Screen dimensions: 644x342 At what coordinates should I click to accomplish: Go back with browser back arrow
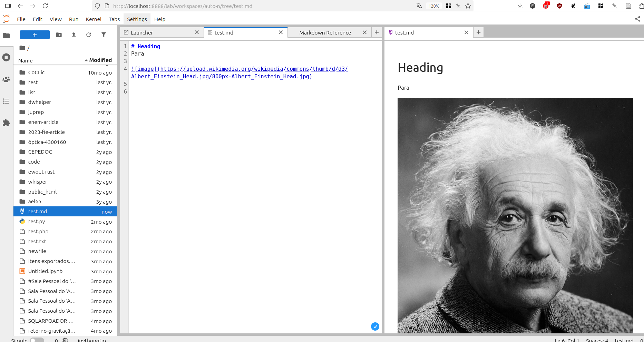pos(20,6)
